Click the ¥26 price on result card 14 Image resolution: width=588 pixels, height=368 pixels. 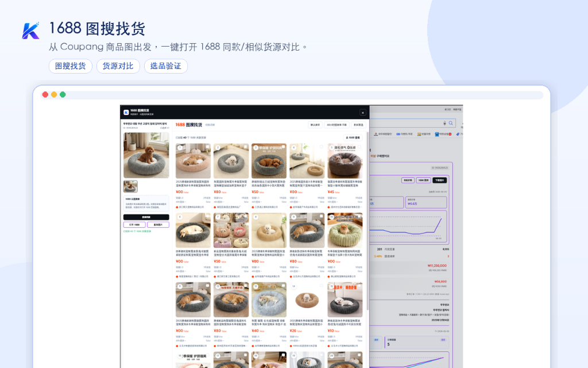pyautogui.click(x=293, y=331)
